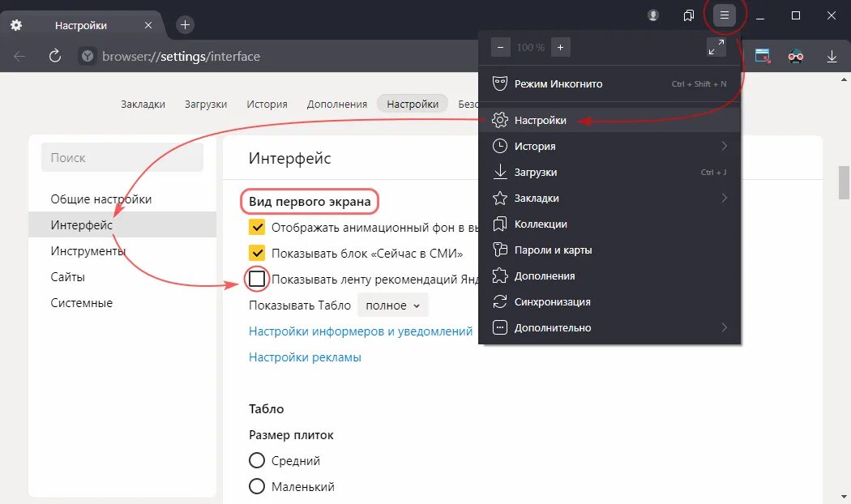Screen dimensions: 851x504
Task: Click the screenshot extension icon in toolbar
Action: click(x=763, y=56)
